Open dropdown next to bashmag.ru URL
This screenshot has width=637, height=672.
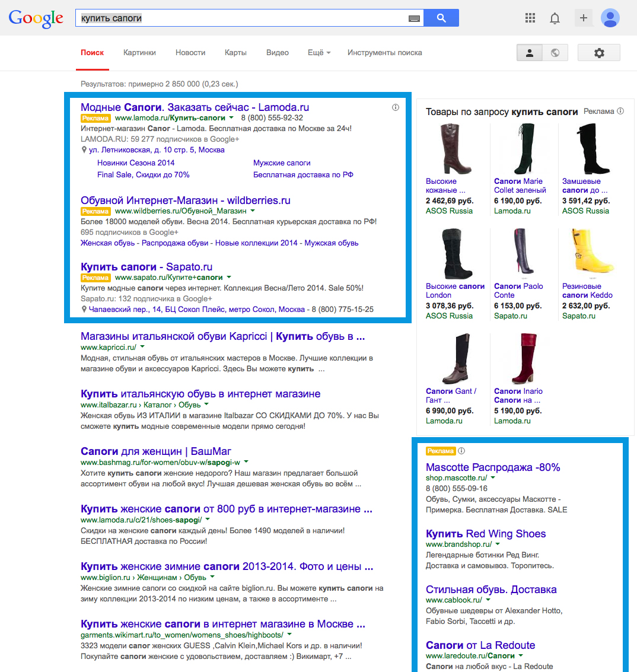tap(246, 461)
